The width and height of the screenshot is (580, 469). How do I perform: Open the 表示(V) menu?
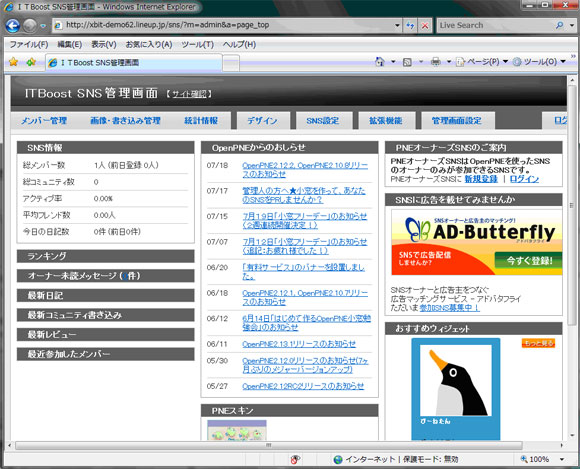point(104,45)
